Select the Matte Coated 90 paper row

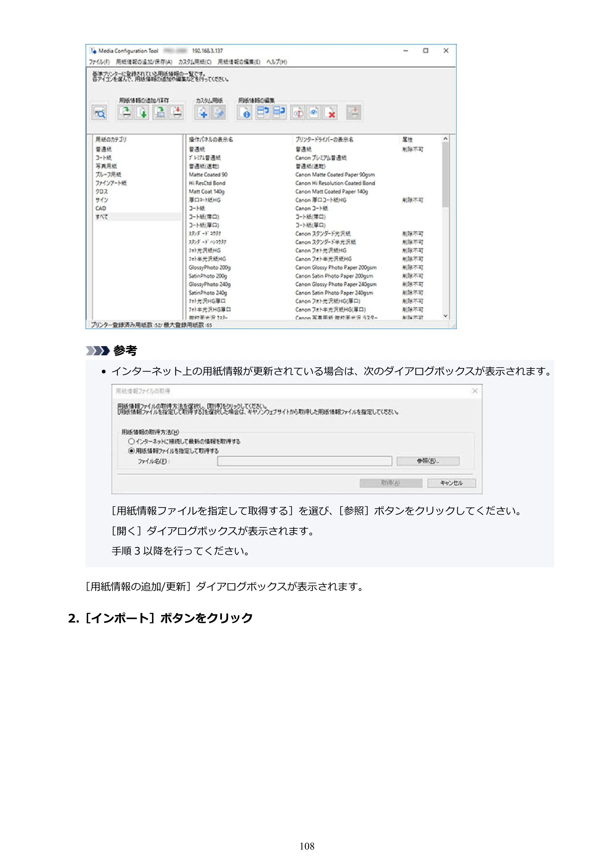(208, 175)
